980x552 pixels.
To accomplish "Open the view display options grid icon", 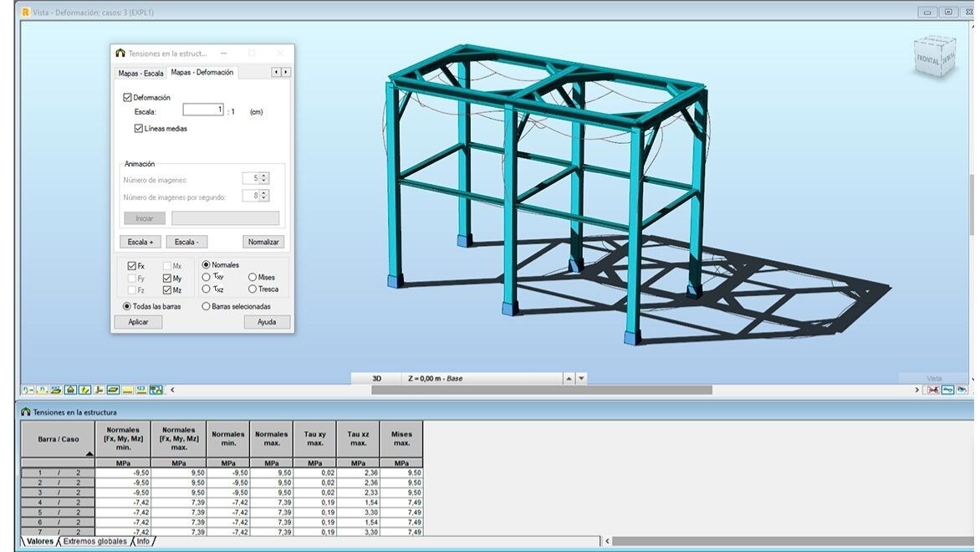I will [x=156, y=390].
